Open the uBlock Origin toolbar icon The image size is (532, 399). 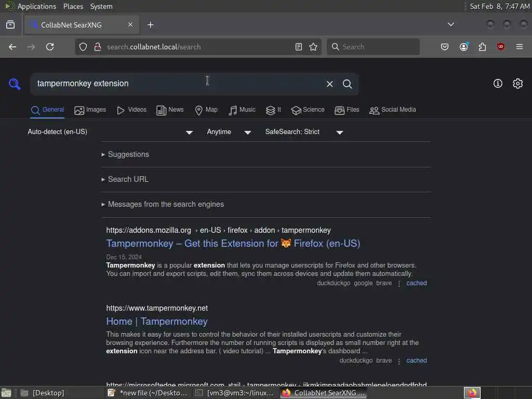point(500,46)
